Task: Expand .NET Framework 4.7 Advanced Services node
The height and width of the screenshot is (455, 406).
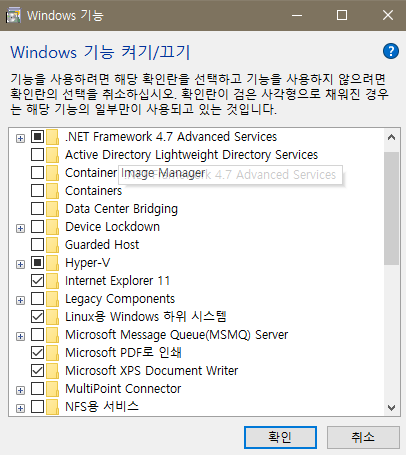Action: coord(20,138)
